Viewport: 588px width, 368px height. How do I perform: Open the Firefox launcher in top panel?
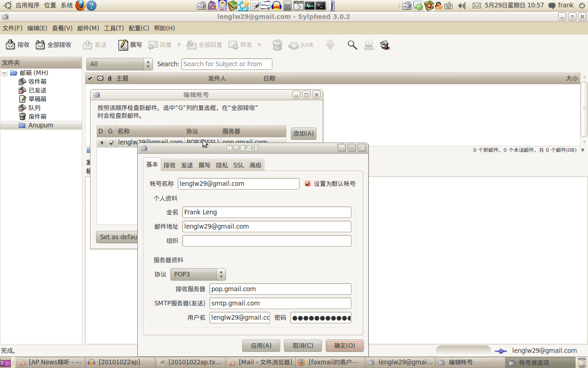[80, 6]
